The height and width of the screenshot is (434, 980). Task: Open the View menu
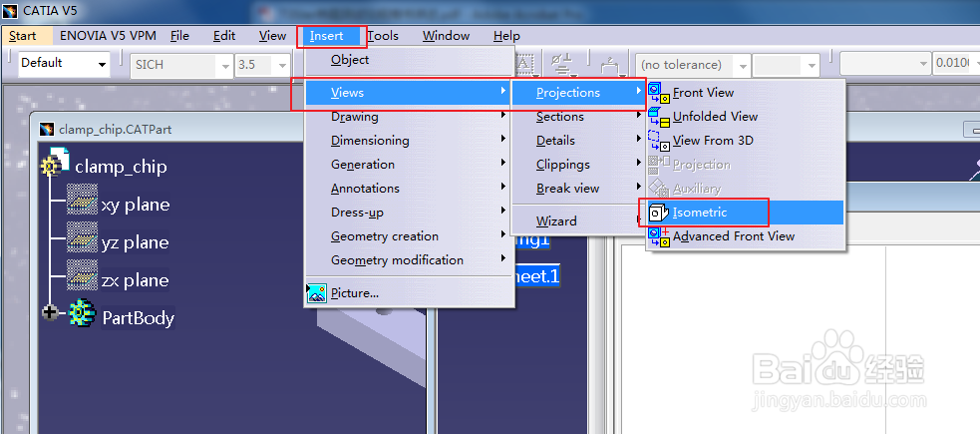coord(272,36)
